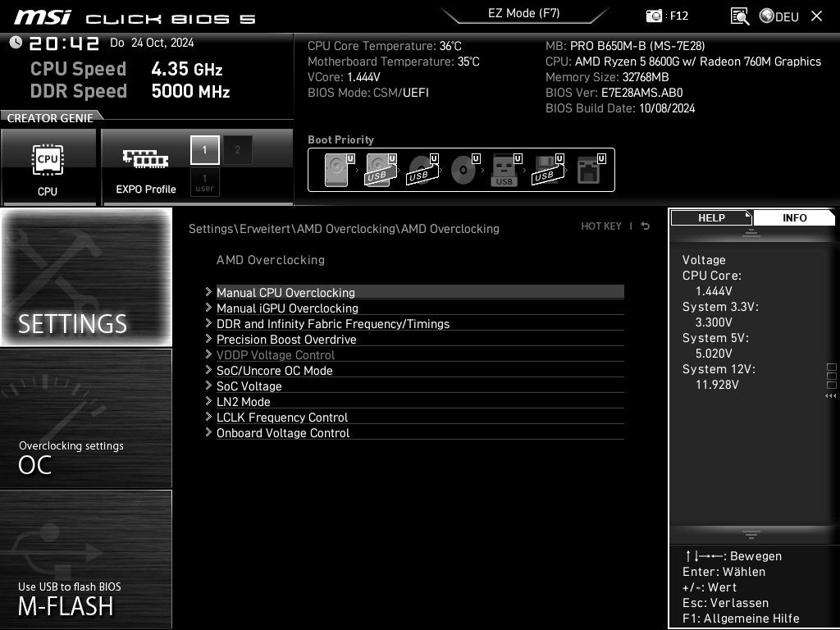Image resolution: width=840 pixels, height=630 pixels.
Task: Select USB hard disk boot device icon
Action: (x=381, y=170)
